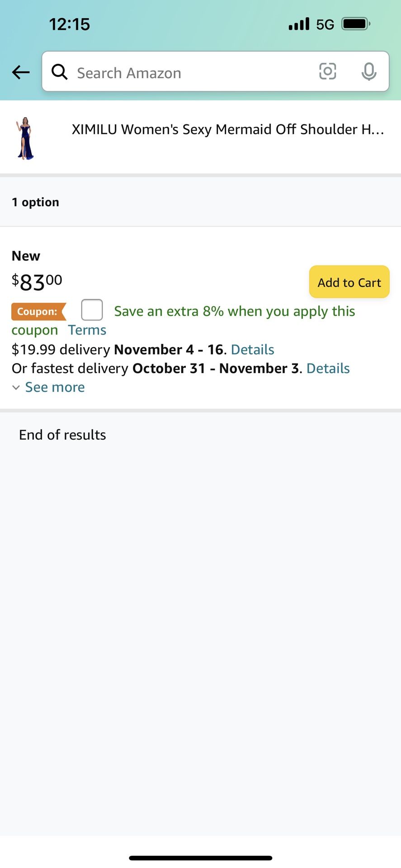The image size is (401, 868).
Task: Tap the Save an extra 8% text
Action: coord(234,311)
